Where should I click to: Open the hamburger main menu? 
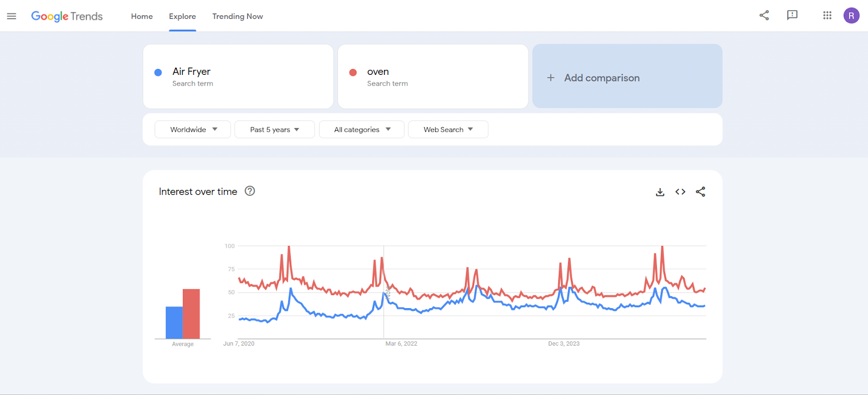(11, 16)
